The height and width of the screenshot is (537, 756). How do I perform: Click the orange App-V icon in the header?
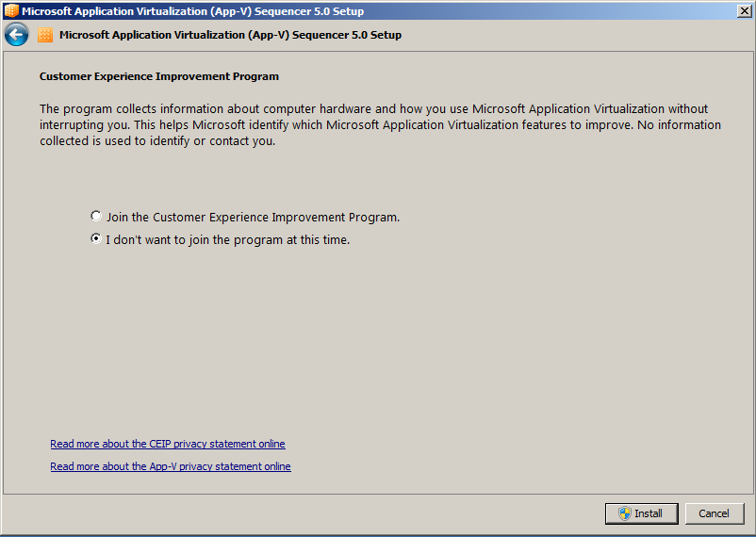(x=45, y=35)
